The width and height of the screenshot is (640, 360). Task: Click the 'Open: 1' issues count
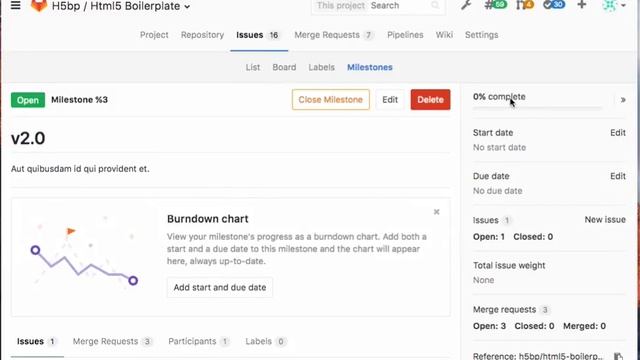[x=489, y=237]
